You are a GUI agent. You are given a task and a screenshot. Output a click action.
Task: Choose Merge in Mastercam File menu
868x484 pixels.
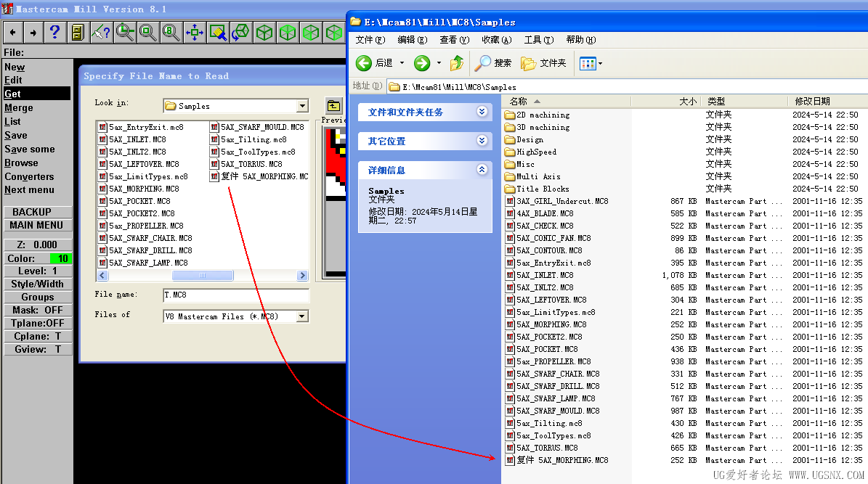[x=19, y=108]
